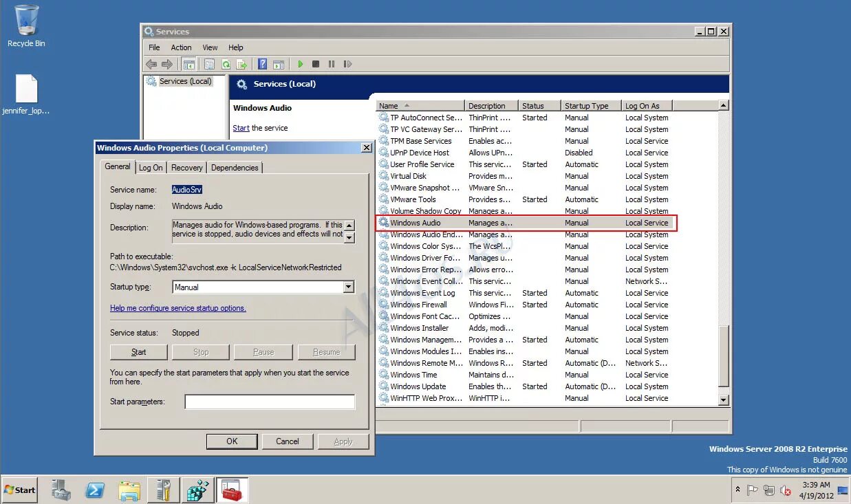Click the muted volume tray icon
The height and width of the screenshot is (504, 851).
(x=785, y=490)
